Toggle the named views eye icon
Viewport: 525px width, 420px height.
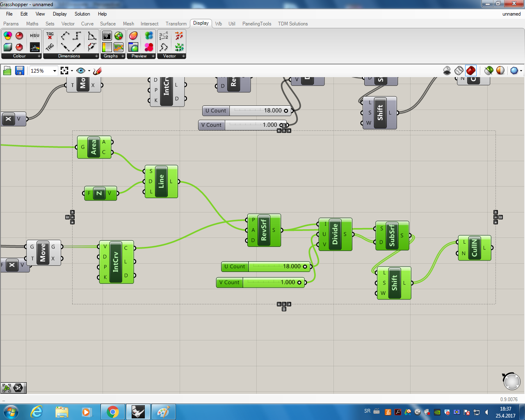(x=81, y=71)
